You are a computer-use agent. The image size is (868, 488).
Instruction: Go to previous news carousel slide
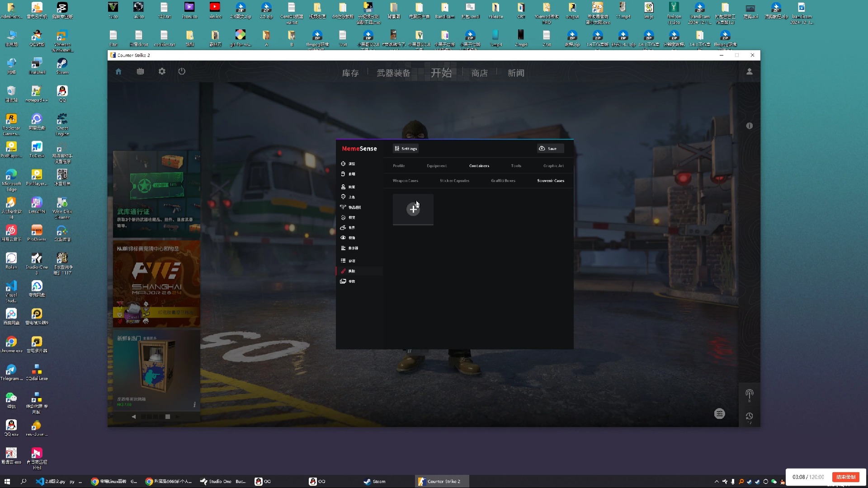(134, 417)
